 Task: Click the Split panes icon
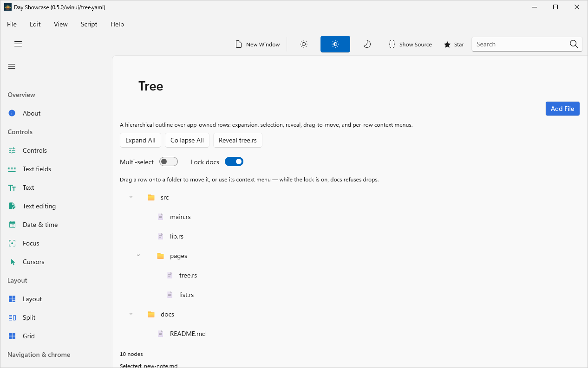pos(12,317)
